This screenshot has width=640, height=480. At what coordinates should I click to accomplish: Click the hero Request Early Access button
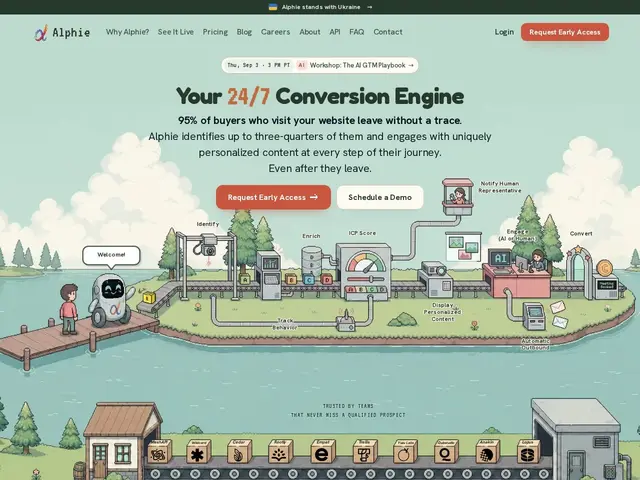tap(273, 197)
